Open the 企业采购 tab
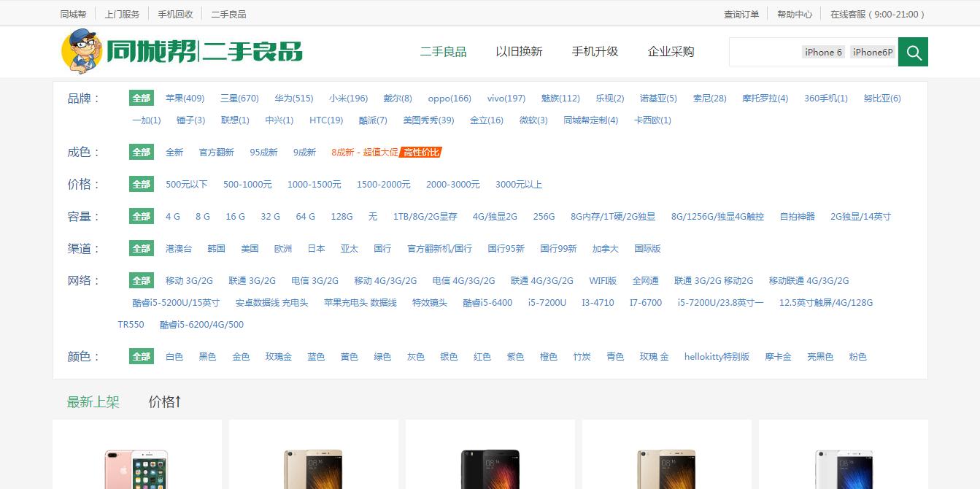The height and width of the screenshot is (489, 980). pos(671,52)
